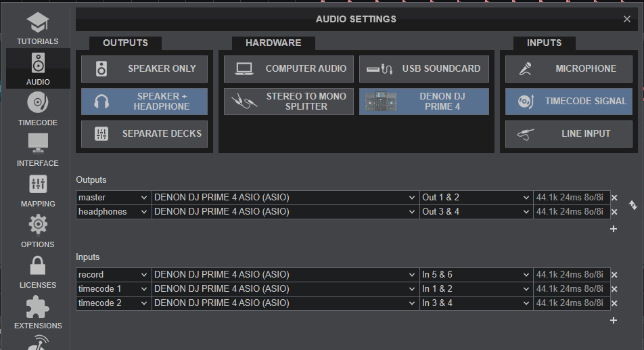This screenshot has width=644, height=350.
Task: Open the Options gear page
Action: (x=37, y=231)
